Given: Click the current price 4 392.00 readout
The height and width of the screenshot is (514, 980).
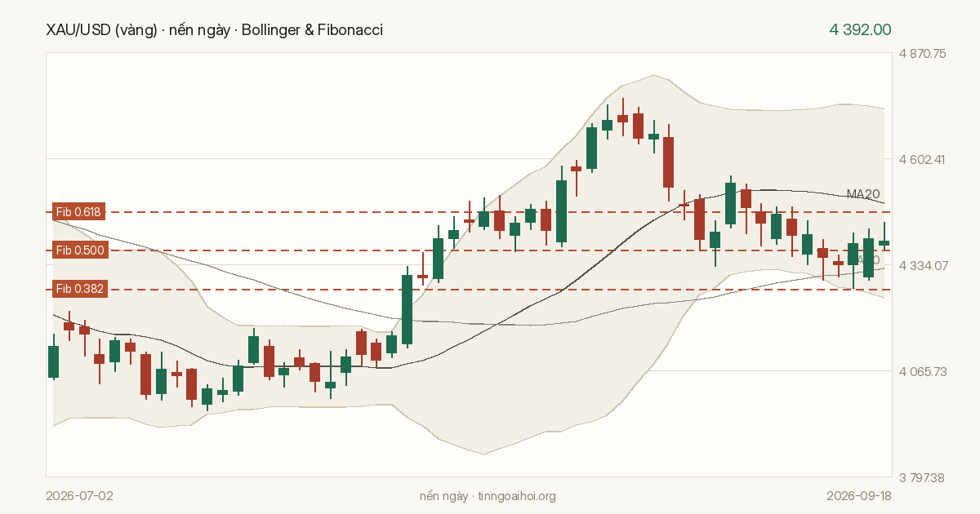Looking at the screenshot, I should point(860,29).
